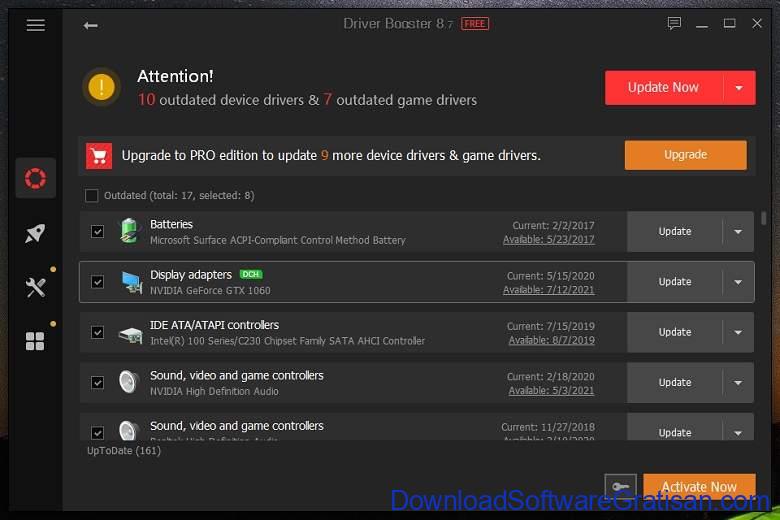Viewport: 780px width, 520px height.
Task: Open the Update Now dropdown arrow
Action: coord(739,88)
